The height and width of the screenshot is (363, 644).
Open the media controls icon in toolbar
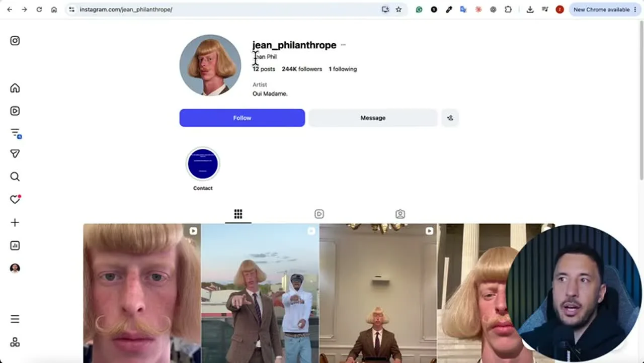point(545,10)
